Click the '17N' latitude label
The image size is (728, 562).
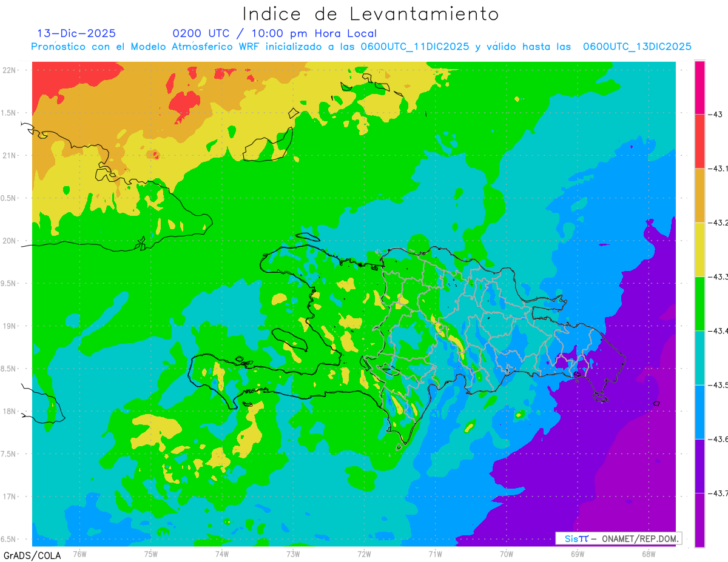(x=9, y=497)
